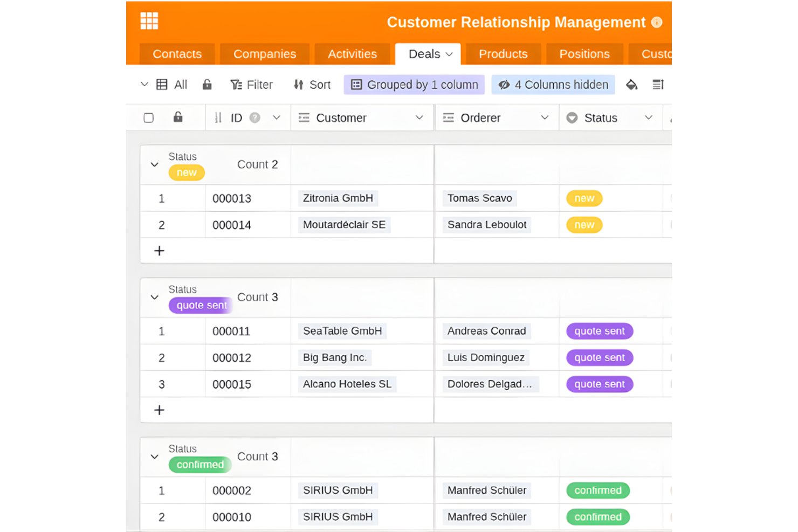Click the Customer column type icon
The height and width of the screenshot is (532, 798).
tap(304, 118)
